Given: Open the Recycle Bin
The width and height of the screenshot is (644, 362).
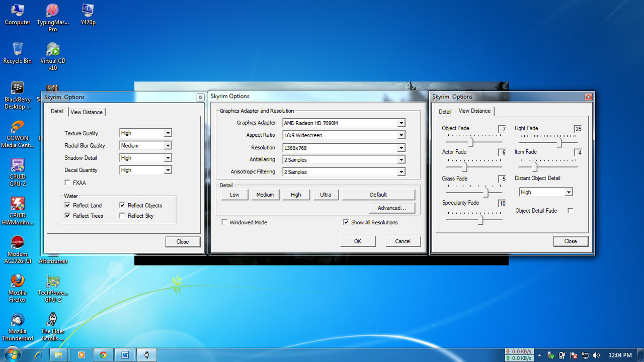Looking at the screenshot, I should 18,53.
